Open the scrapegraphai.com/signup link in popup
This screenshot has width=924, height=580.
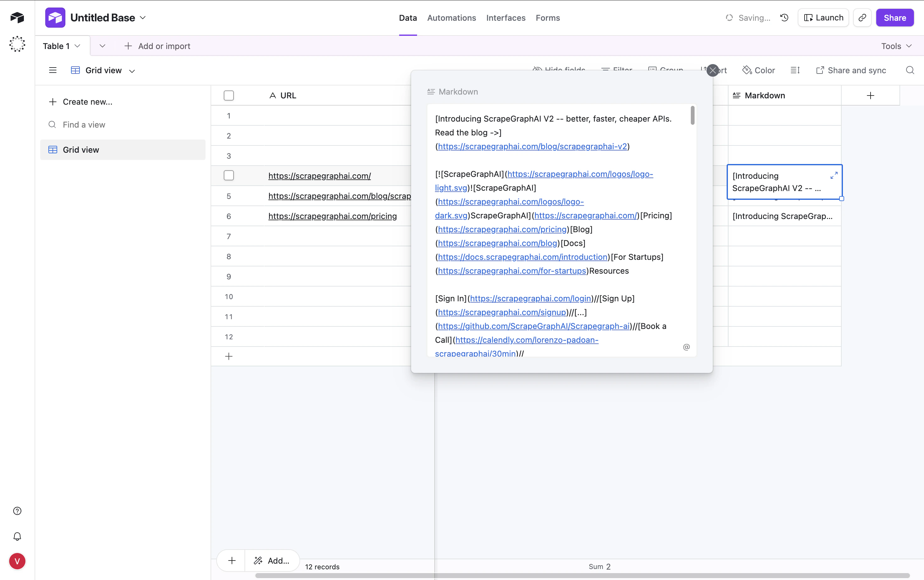(502, 312)
